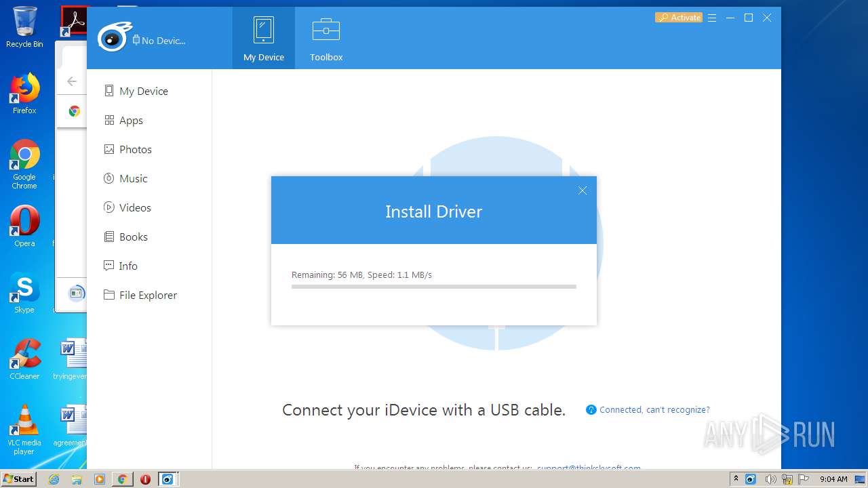This screenshot has height=488, width=868.
Task: Open the VLC media player shortcut
Action: [x=24, y=430]
